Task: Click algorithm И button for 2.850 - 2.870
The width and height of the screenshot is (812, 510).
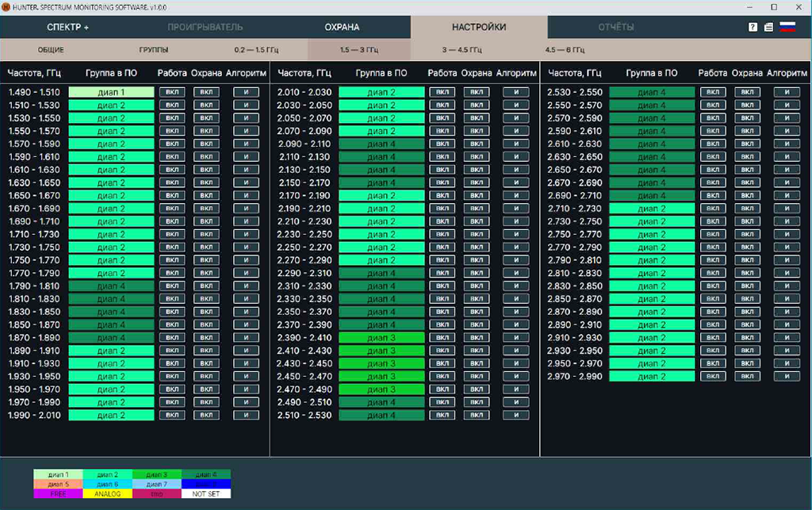Action: pos(787,299)
